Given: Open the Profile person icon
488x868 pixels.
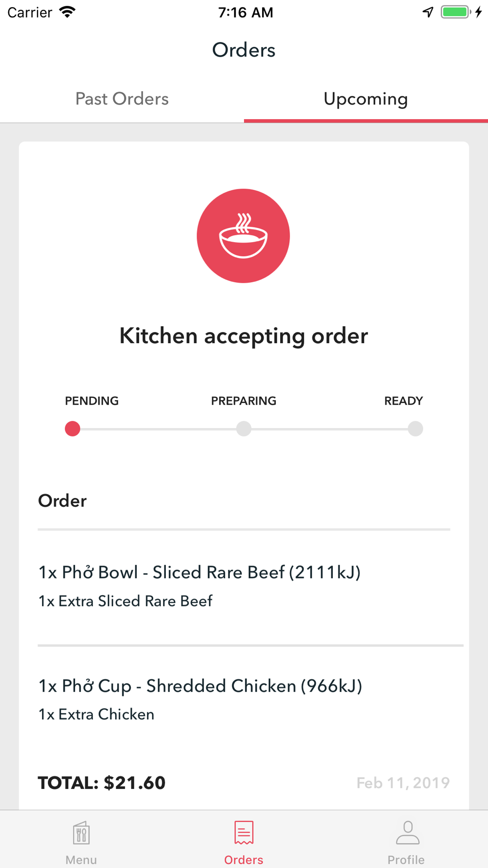Looking at the screenshot, I should coord(407,832).
